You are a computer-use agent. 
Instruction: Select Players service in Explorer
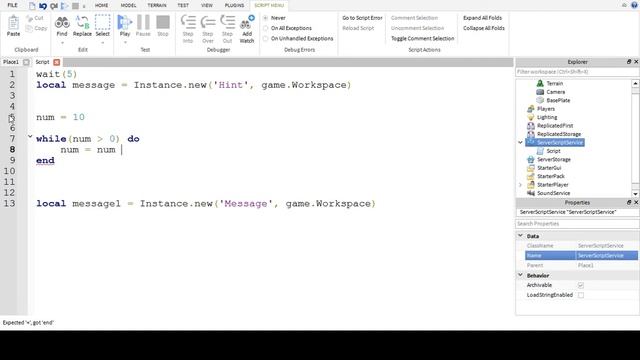(x=545, y=109)
